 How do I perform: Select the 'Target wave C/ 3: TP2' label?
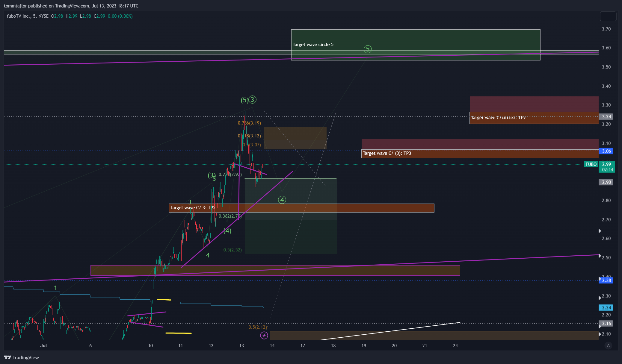[193, 208]
